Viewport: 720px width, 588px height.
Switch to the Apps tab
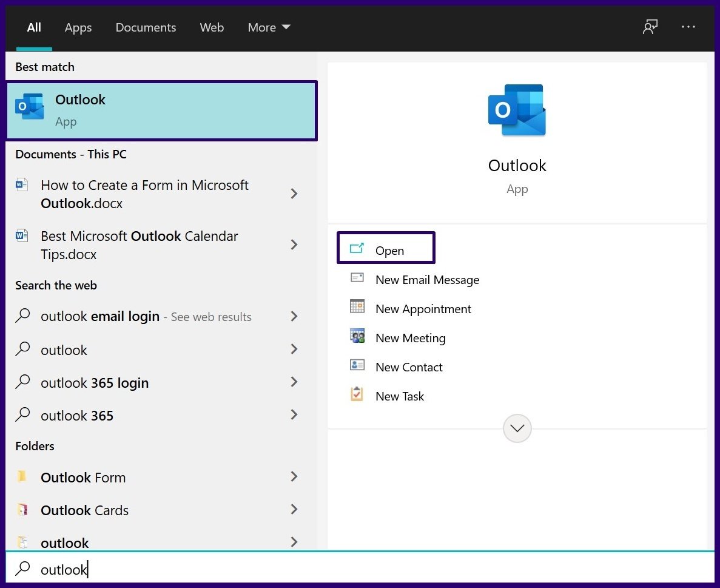pos(78,27)
